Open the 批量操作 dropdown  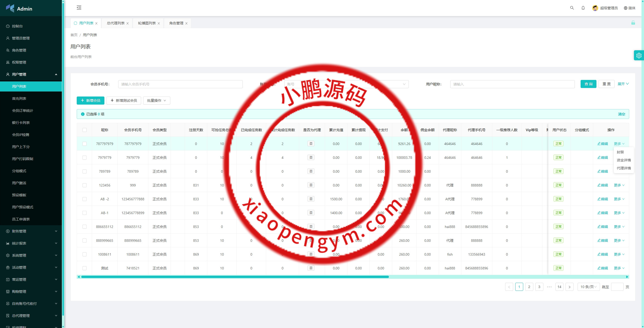[x=156, y=101]
